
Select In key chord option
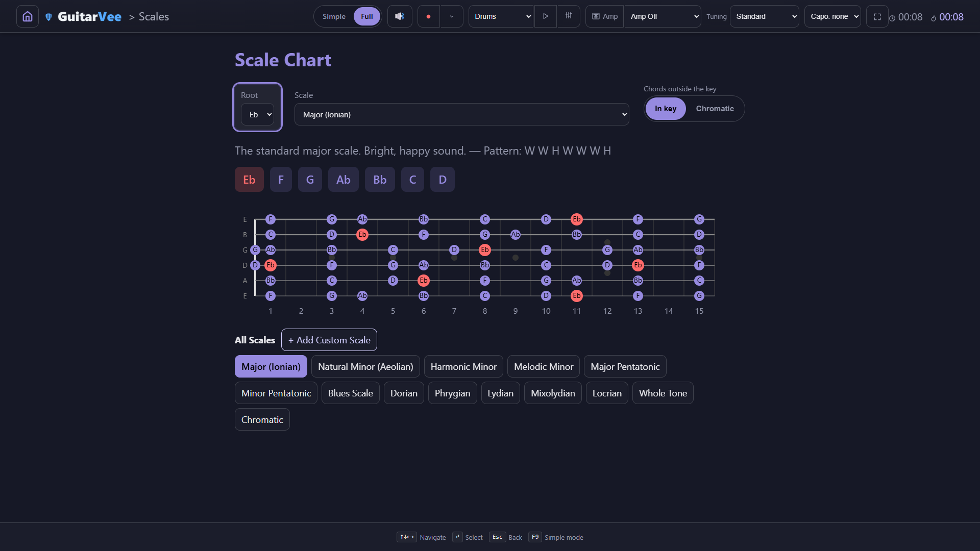(666, 109)
